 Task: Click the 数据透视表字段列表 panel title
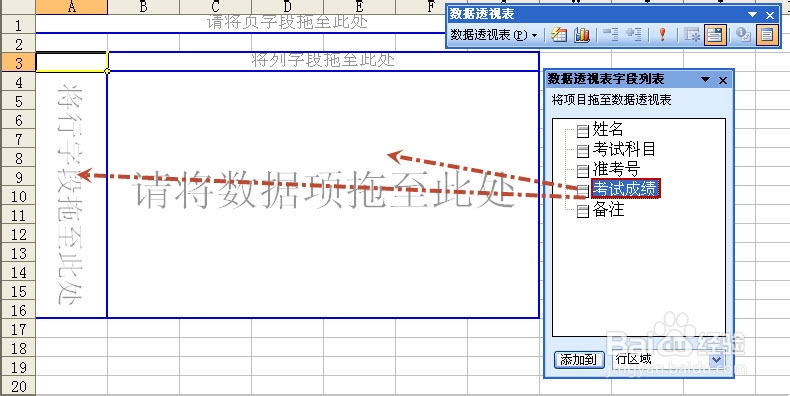[606, 79]
